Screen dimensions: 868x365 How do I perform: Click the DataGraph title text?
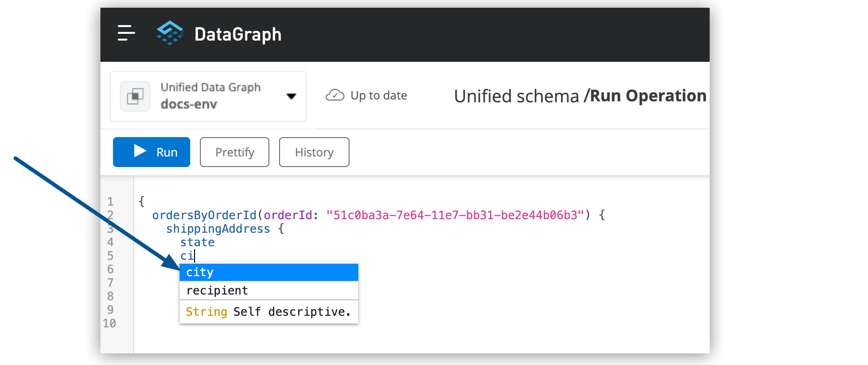[238, 34]
